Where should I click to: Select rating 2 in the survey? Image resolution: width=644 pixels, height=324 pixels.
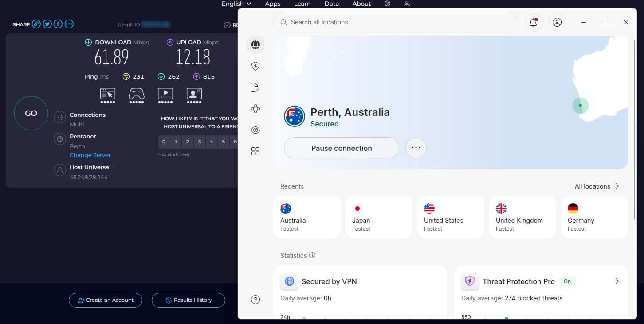coord(188,142)
